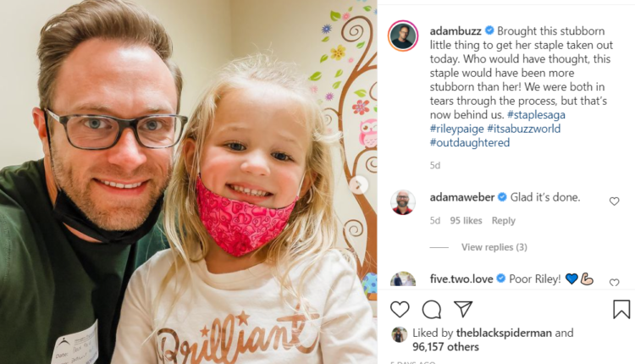Viewport: 635px width, 364px height.
Task: View the list of 96,157 others
Action: (445, 347)
